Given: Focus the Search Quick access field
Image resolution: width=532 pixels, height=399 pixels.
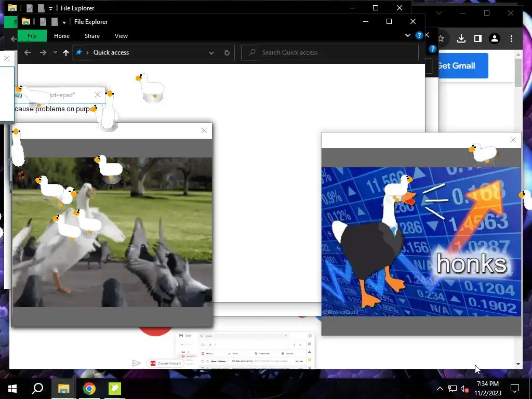Looking at the screenshot, I should pyautogui.click(x=330, y=52).
